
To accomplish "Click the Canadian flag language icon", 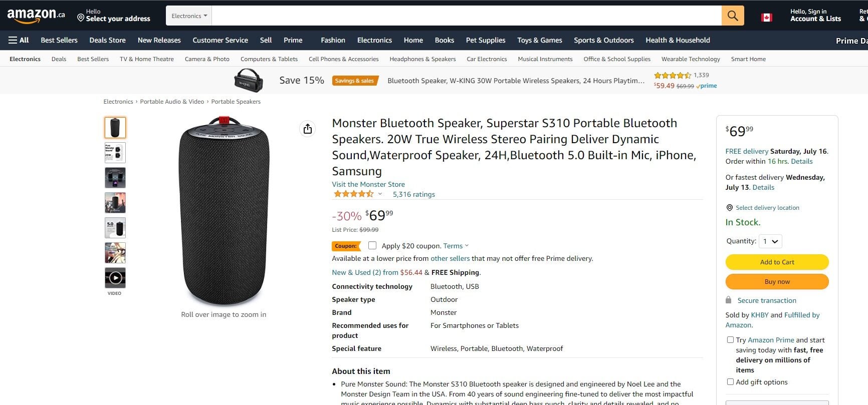I will click(766, 18).
